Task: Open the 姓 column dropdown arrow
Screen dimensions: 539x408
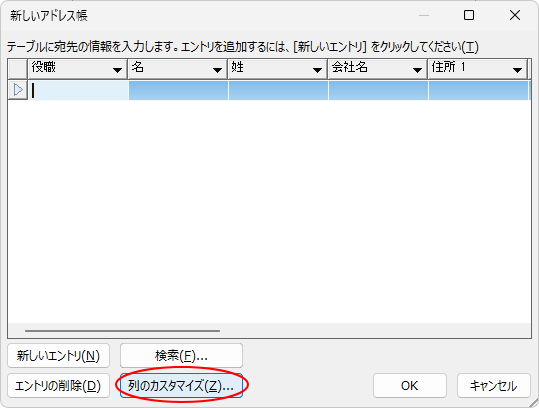Action: [317, 70]
